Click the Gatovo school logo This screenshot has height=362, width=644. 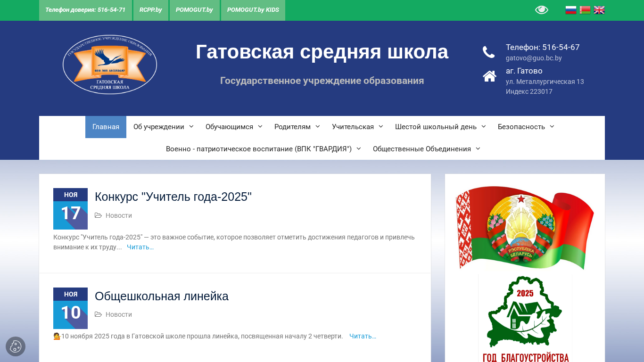tap(110, 65)
